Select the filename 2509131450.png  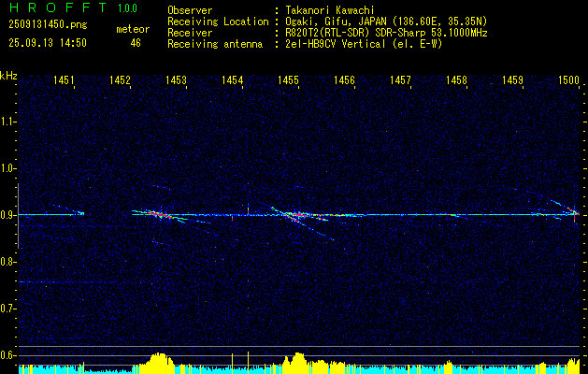(48, 24)
